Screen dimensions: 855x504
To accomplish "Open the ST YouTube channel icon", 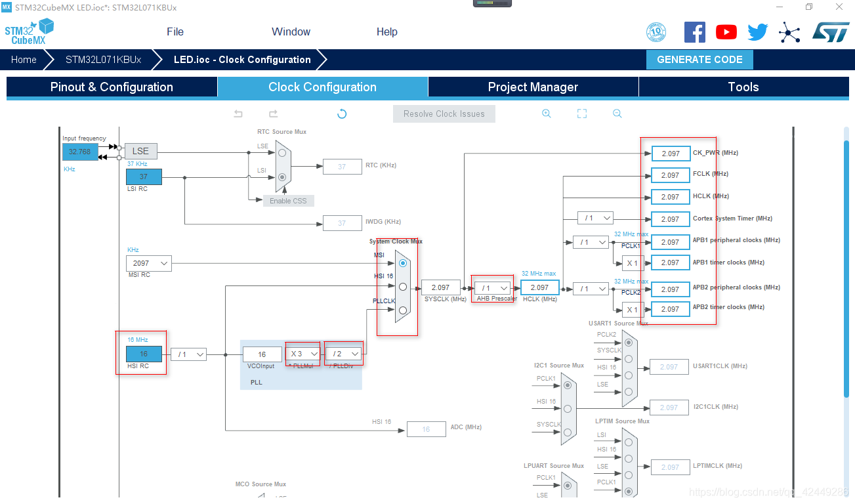I will point(726,32).
